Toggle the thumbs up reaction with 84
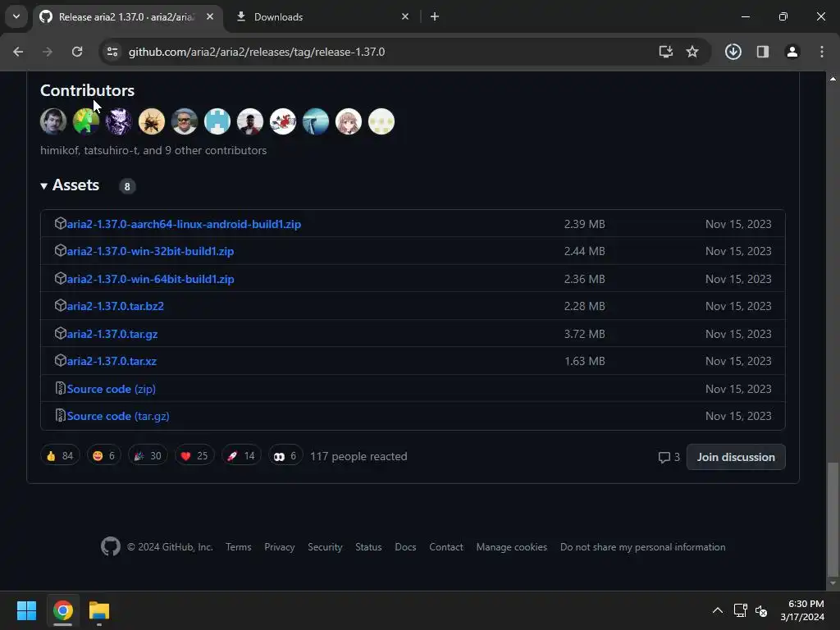 (60, 456)
